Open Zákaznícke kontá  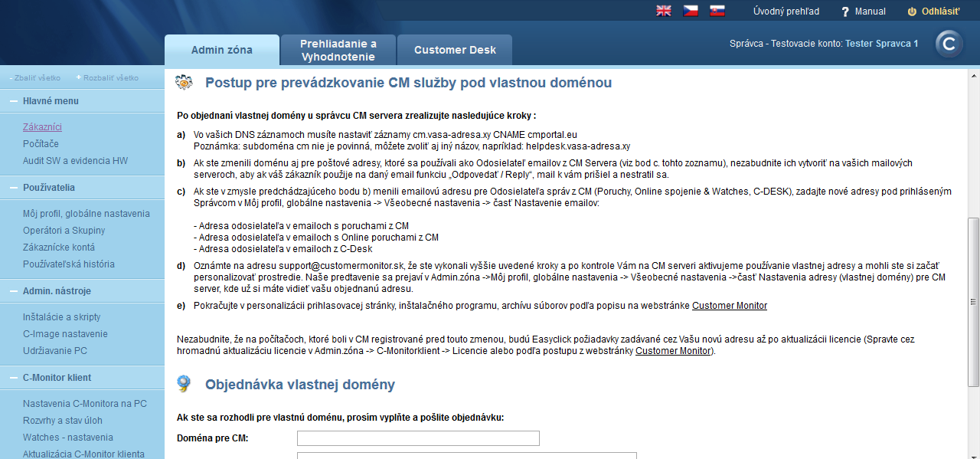[x=59, y=248]
